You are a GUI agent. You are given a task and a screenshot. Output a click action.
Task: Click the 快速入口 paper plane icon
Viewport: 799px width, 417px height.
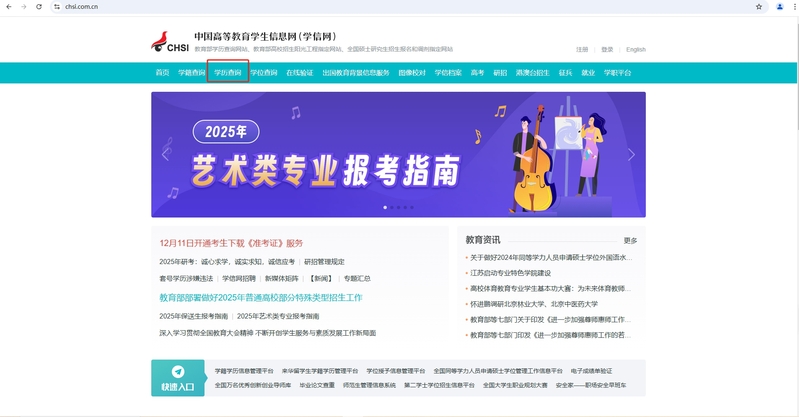(x=178, y=371)
